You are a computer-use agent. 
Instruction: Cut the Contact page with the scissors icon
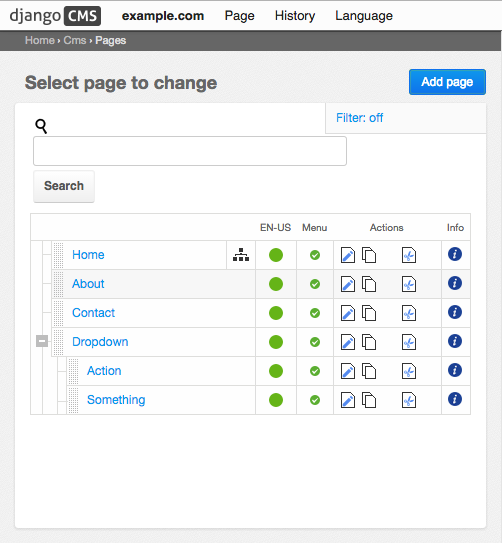[x=409, y=313]
